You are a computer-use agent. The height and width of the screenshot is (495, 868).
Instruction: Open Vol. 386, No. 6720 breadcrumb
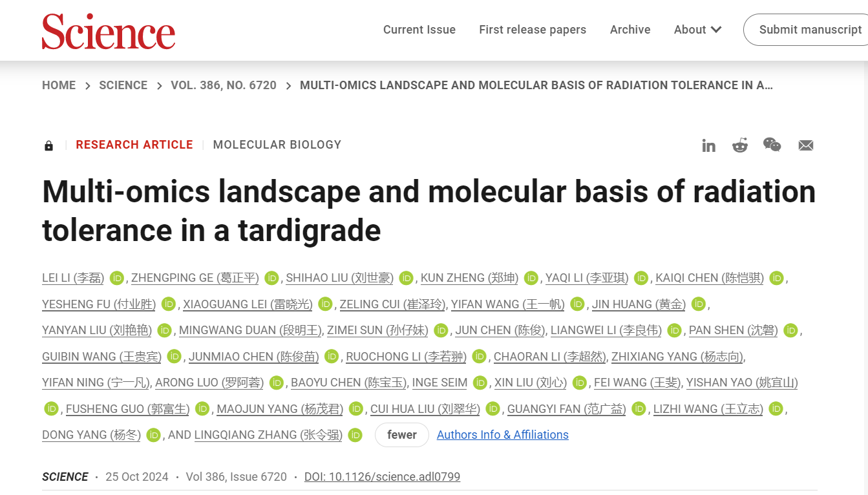tap(224, 85)
